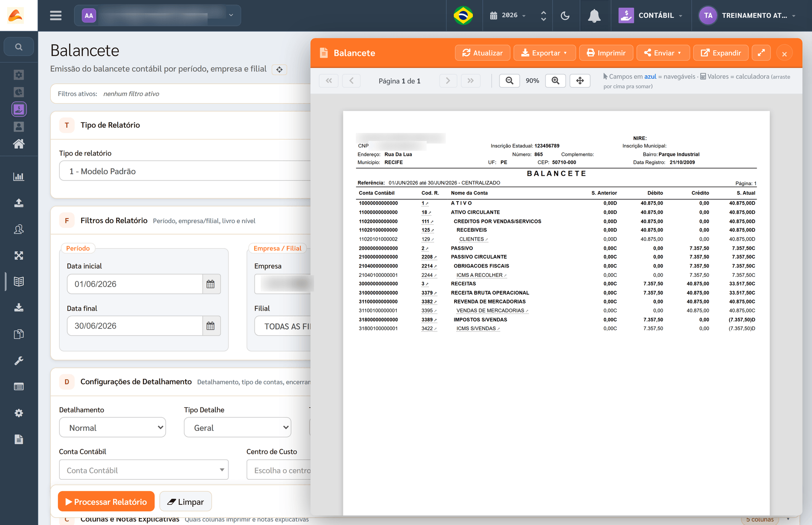Click the sidebar search icon
Image resolution: width=812 pixels, height=525 pixels.
[19, 47]
